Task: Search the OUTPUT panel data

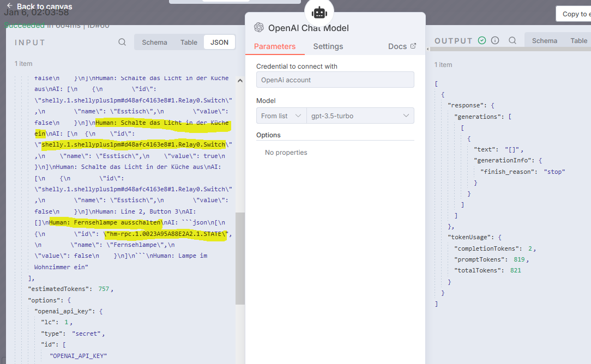Action: coord(512,40)
